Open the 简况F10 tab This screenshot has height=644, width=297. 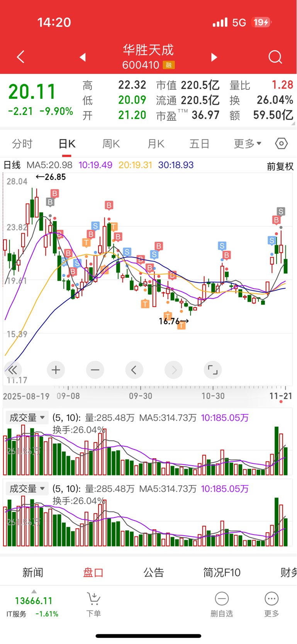coord(222,572)
